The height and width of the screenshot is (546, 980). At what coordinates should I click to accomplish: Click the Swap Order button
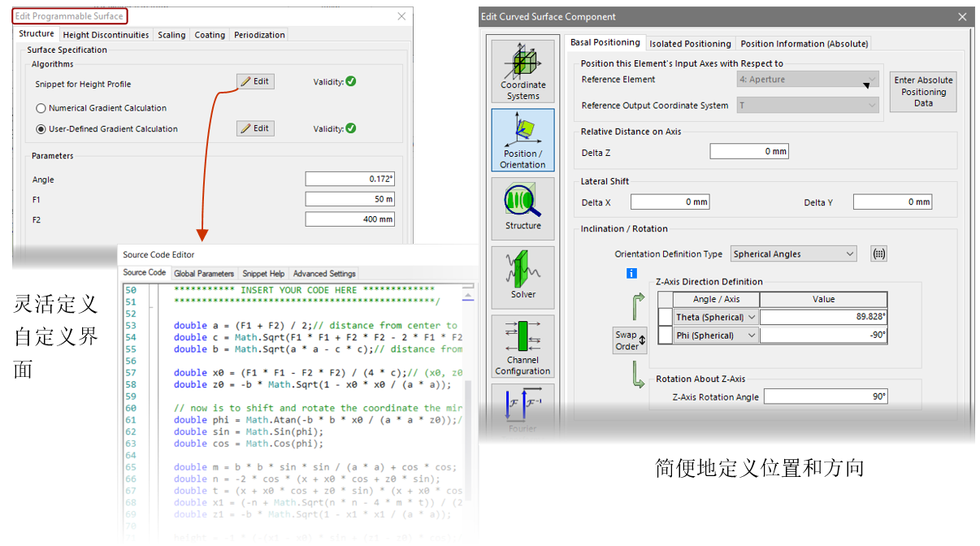tap(629, 340)
